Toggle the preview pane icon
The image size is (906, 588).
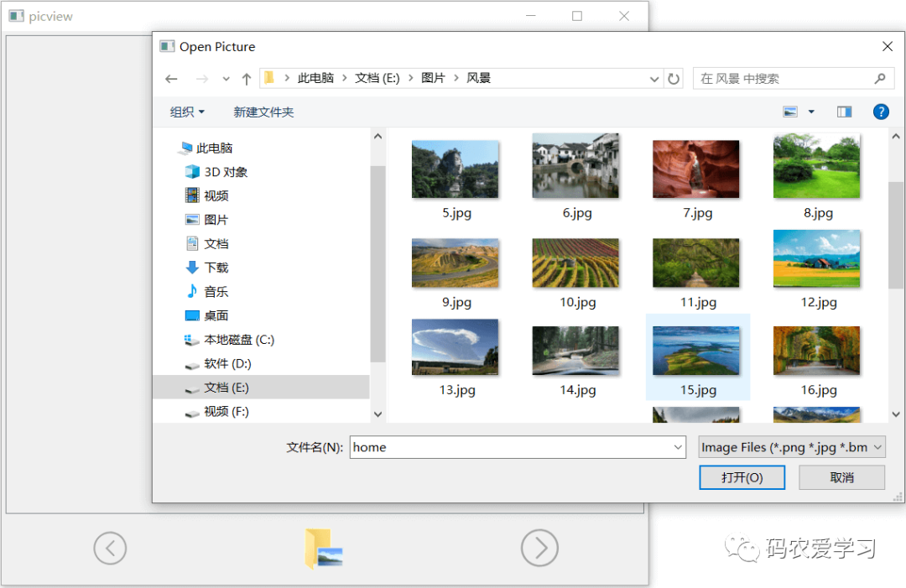tap(844, 112)
